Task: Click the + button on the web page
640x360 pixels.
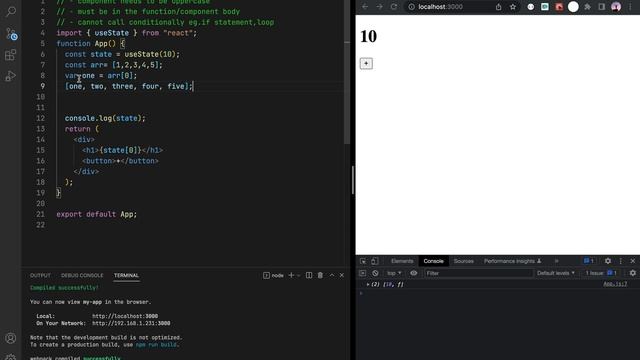Action: point(366,63)
